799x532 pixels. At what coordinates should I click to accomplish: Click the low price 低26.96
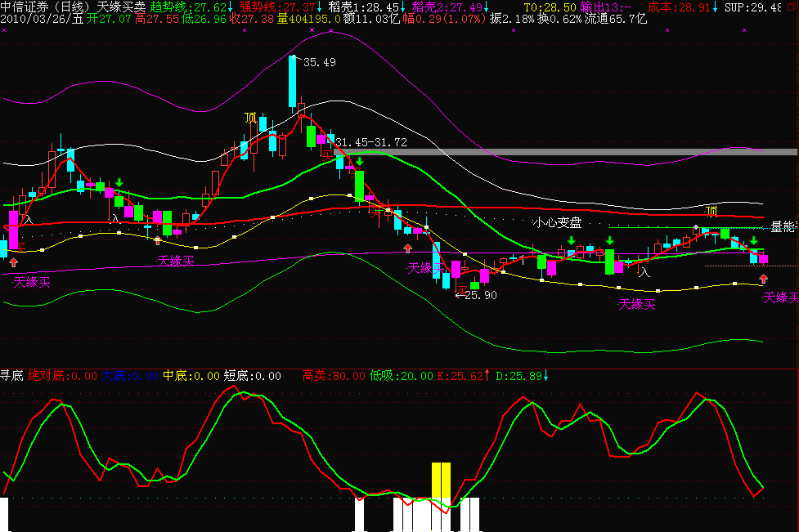pos(204,20)
